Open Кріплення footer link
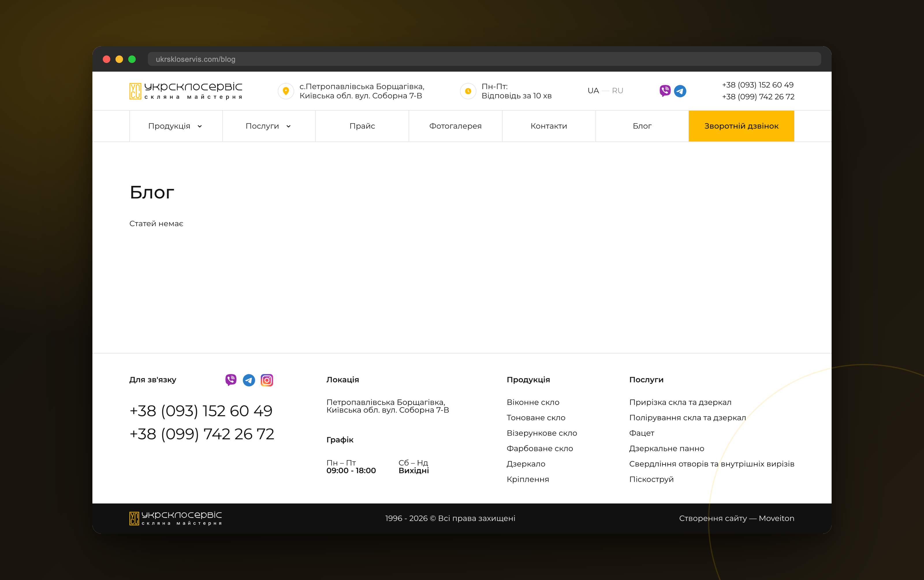This screenshot has height=580, width=924. click(x=528, y=479)
